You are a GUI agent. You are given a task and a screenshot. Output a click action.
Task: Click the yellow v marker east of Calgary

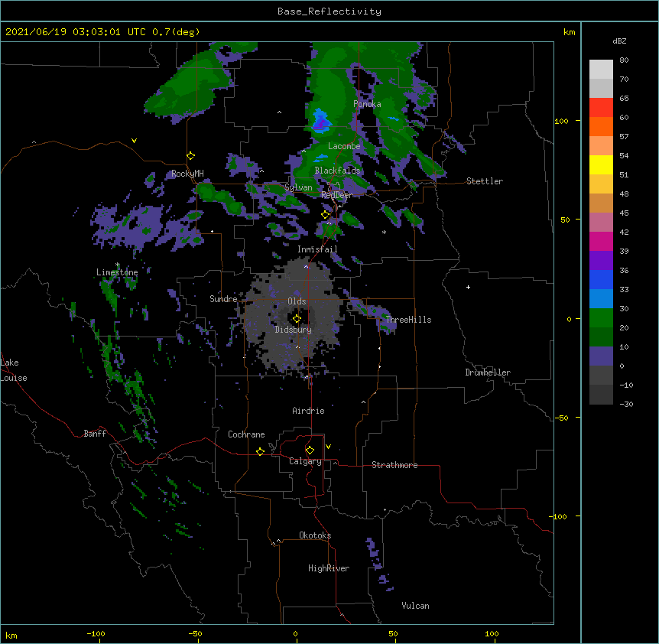point(328,447)
